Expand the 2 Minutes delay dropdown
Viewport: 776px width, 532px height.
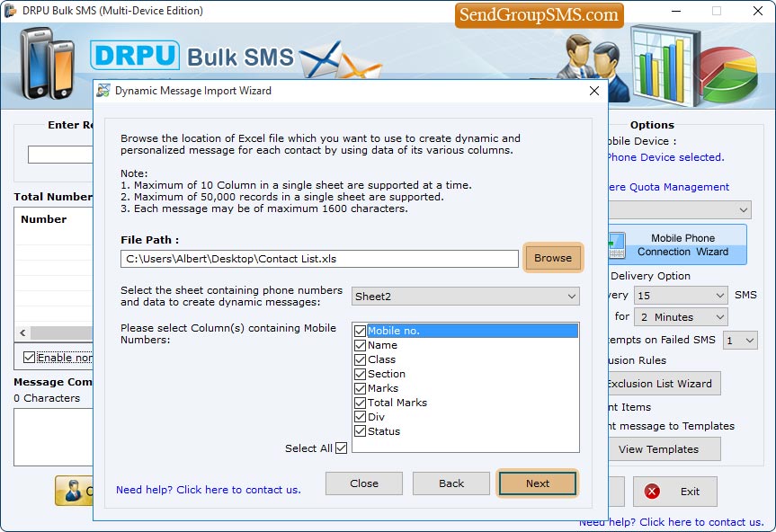coord(680,317)
